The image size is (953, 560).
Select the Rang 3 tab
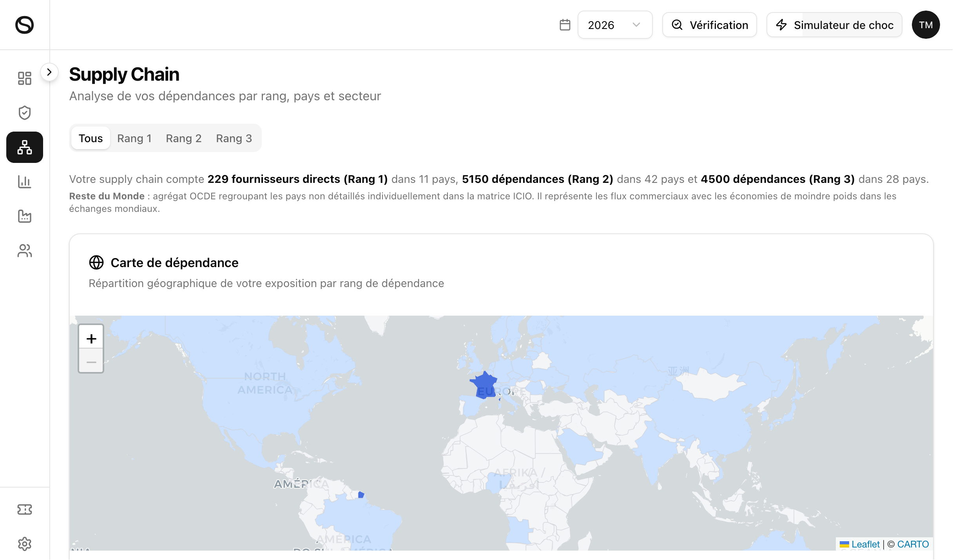[234, 138]
